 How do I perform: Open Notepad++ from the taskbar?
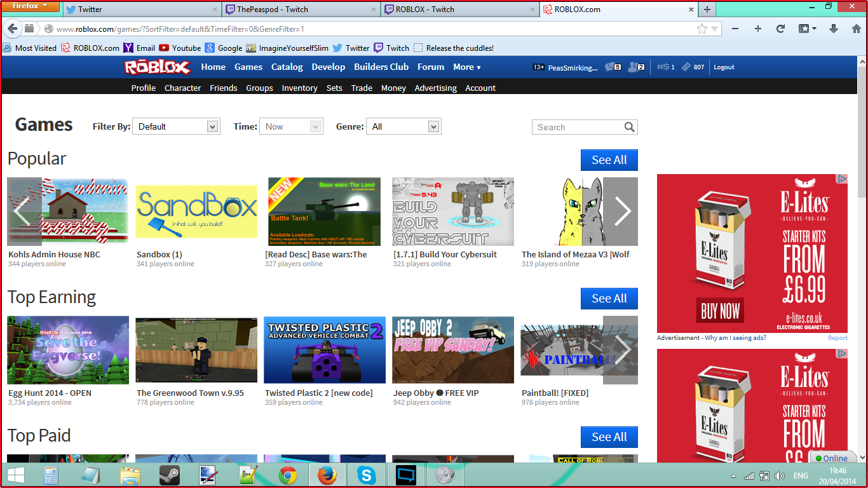[x=248, y=475]
